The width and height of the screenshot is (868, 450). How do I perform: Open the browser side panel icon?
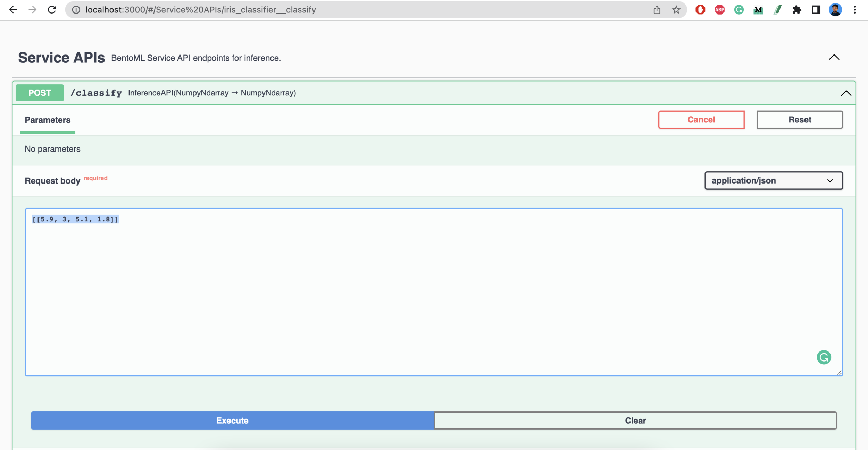816,10
